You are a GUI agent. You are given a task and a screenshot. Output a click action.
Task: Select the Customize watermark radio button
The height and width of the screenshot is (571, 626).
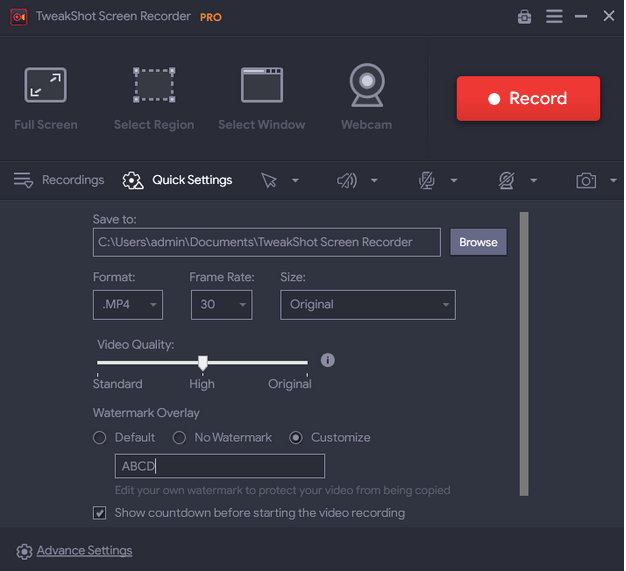[x=295, y=438]
